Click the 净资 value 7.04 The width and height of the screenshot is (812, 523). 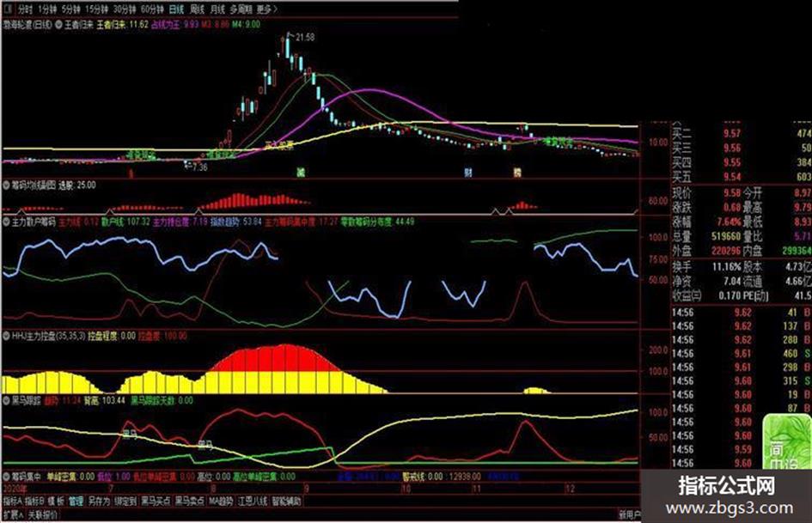732,281
